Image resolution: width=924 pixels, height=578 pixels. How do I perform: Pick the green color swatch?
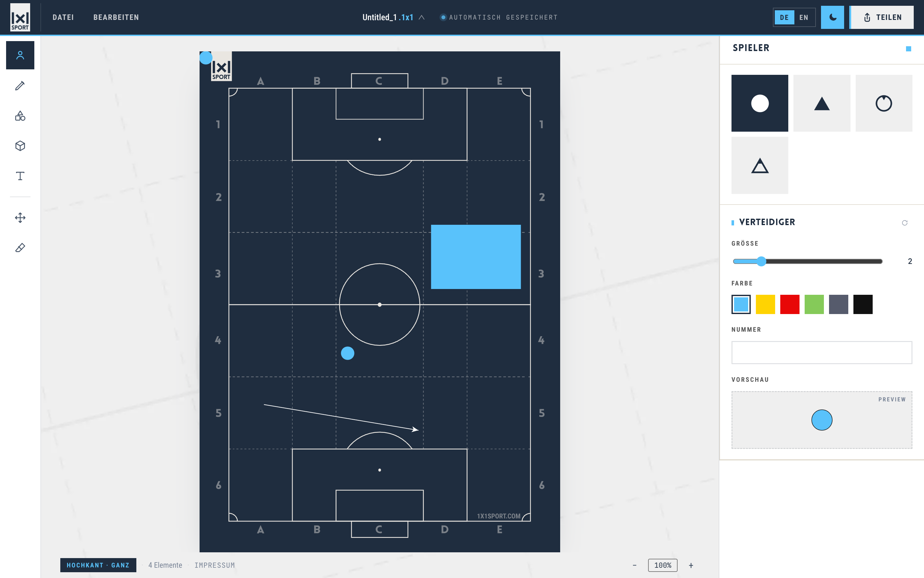click(x=814, y=305)
